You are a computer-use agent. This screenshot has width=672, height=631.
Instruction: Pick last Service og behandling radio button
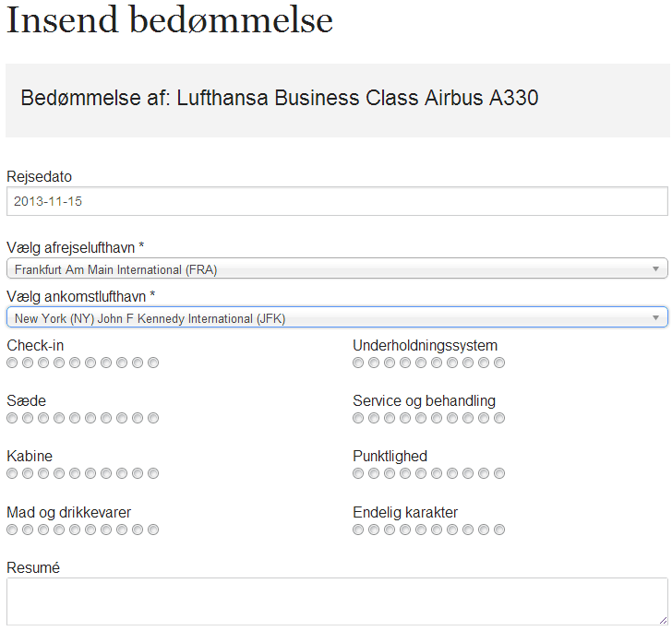(x=499, y=418)
